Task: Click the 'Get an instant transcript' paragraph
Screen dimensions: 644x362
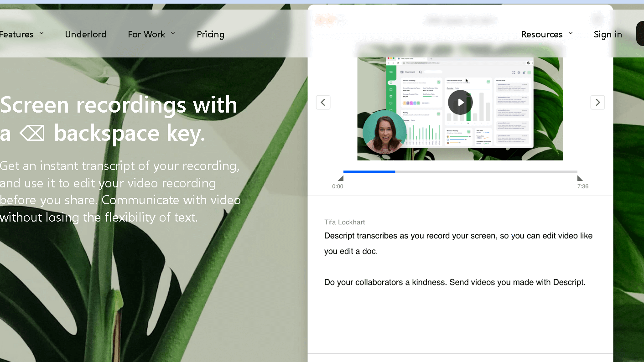Action: (120, 191)
